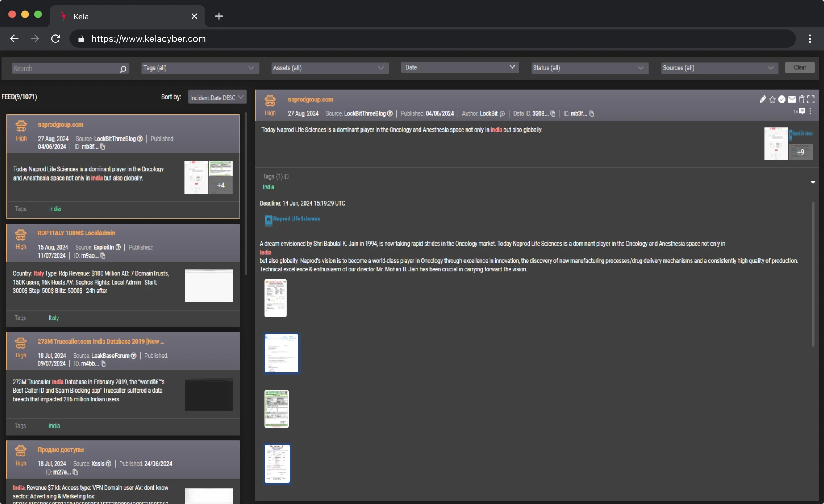The image size is (824, 504).
Task: Copy ID m9ac in RDP ITALY card
Action: tap(103, 256)
